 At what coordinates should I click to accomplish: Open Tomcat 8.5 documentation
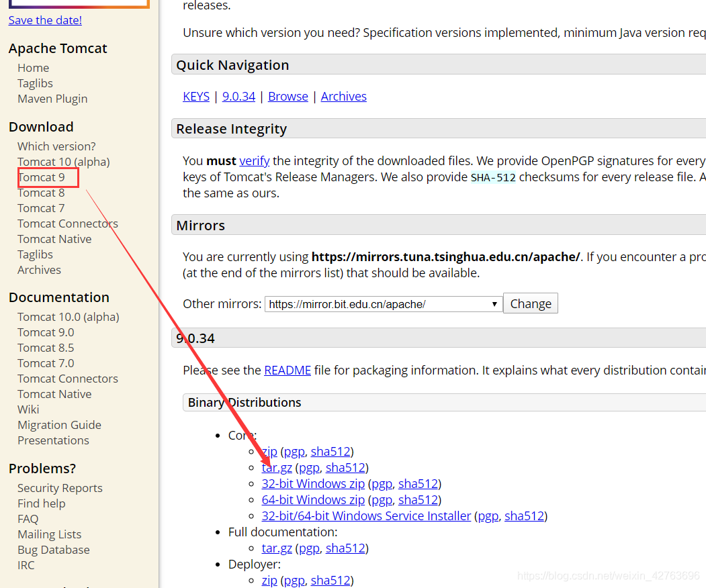click(46, 348)
